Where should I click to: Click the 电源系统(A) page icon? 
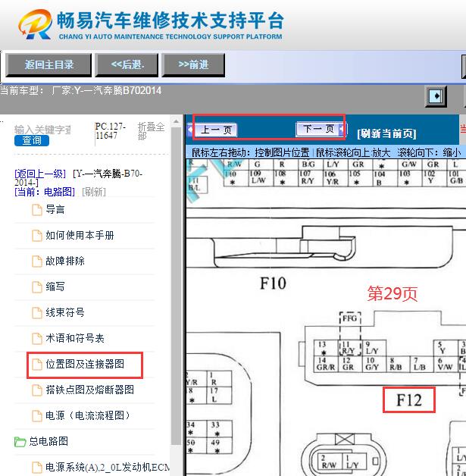pyautogui.click(x=37, y=467)
